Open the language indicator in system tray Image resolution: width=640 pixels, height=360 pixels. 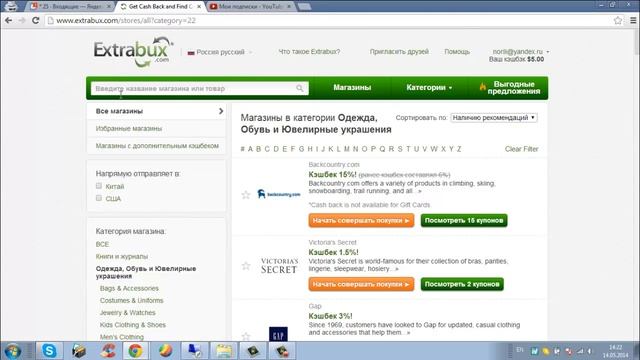(x=520, y=350)
